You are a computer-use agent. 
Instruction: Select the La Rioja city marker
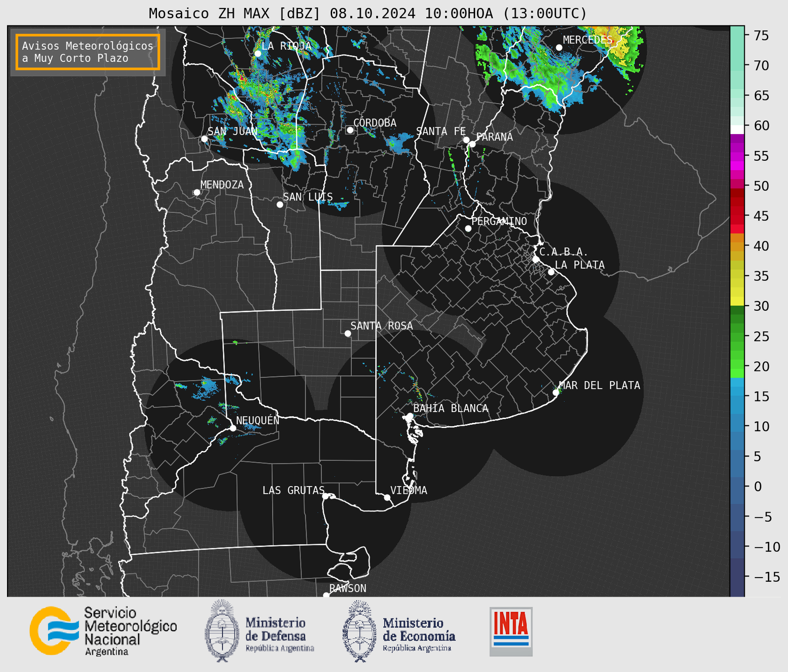[x=258, y=54]
